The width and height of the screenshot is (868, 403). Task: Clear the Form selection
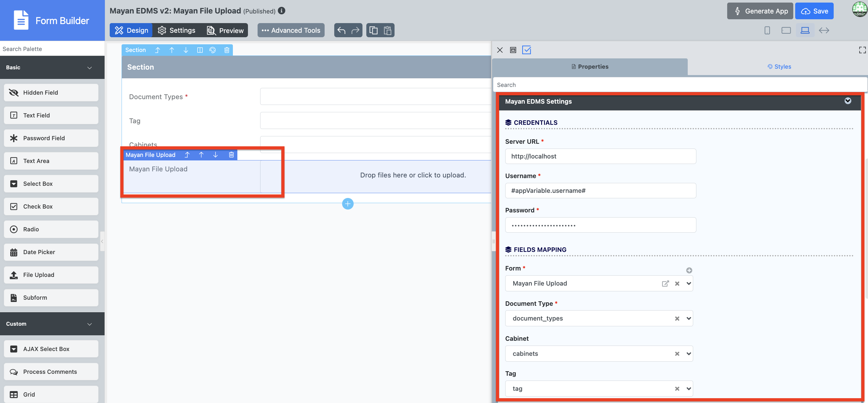coord(677,284)
